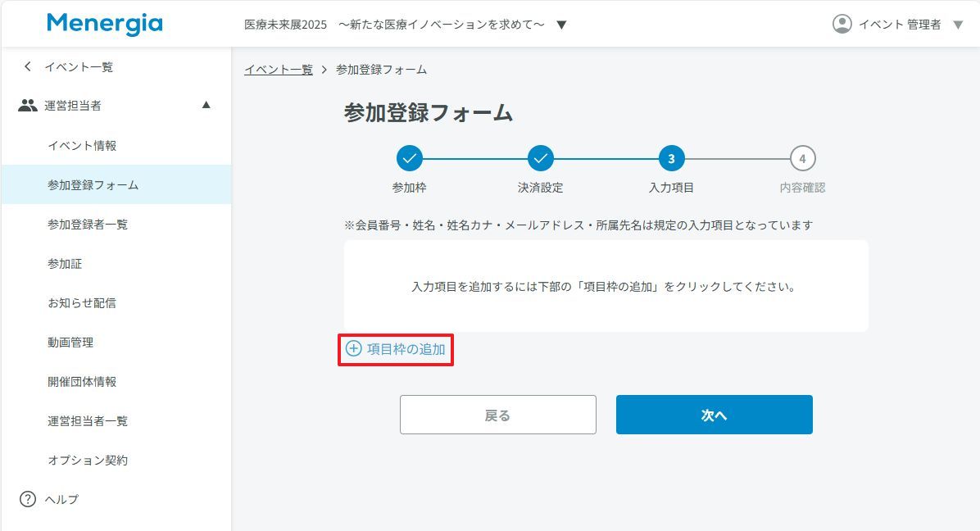Viewport: 980px width, 531px height.
Task: Open 動画管理 in the sidebar
Action: tap(70, 343)
